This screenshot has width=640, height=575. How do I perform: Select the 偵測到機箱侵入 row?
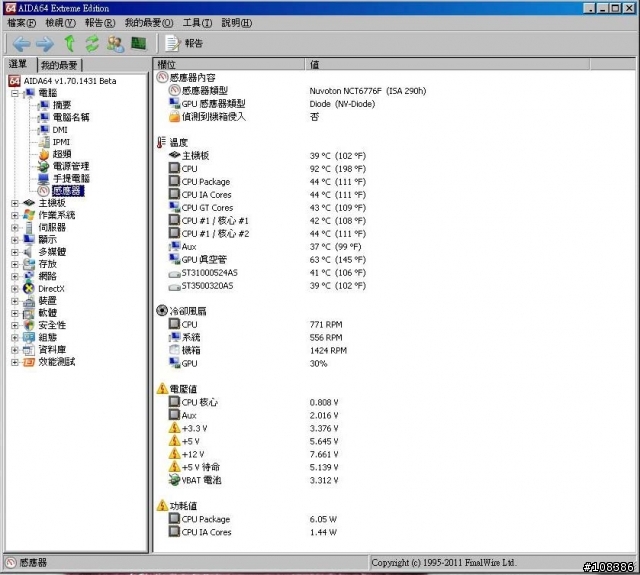tap(244, 117)
